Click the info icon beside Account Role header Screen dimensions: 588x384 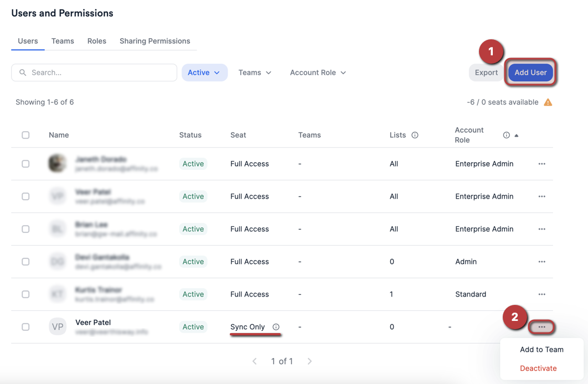coord(507,134)
